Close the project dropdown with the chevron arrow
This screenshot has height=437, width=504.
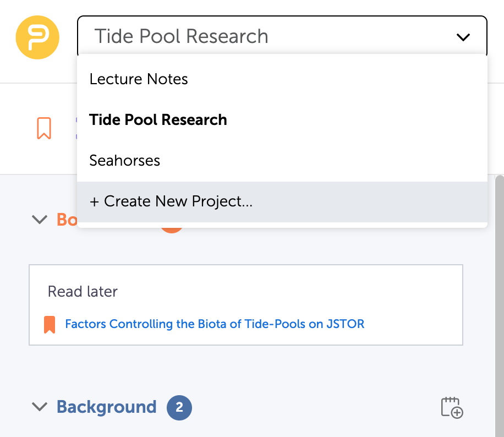pyautogui.click(x=463, y=37)
